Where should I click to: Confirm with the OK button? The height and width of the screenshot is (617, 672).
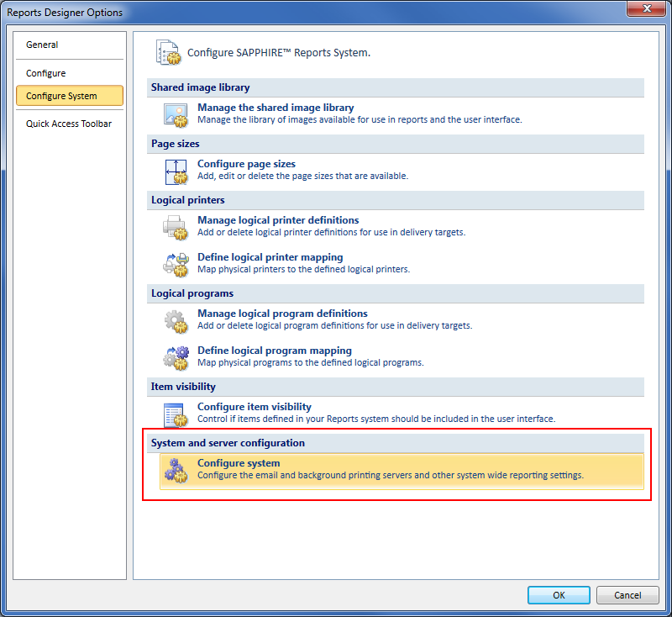pyautogui.click(x=559, y=595)
